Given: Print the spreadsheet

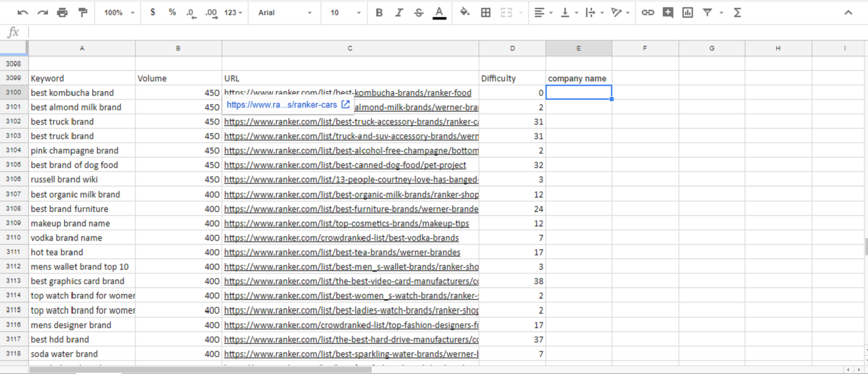Looking at the screenshot, I should pyautogui.click(x=62, y=12).
